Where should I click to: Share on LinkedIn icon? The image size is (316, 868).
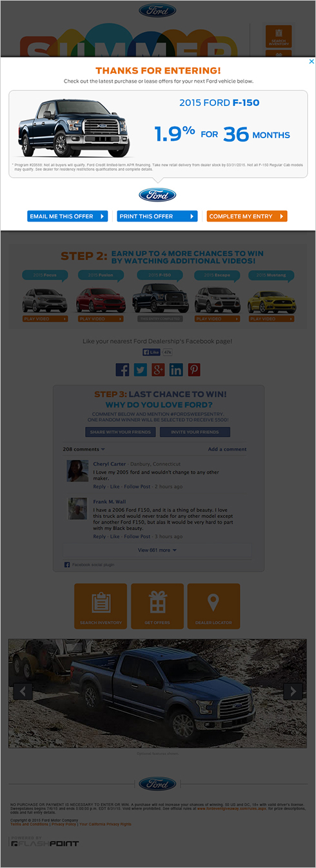pyautogui.click(x=176, y=369)
